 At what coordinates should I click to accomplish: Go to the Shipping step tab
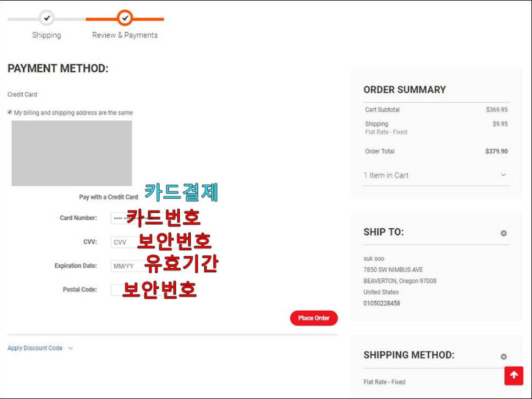[x=46, y=35]
